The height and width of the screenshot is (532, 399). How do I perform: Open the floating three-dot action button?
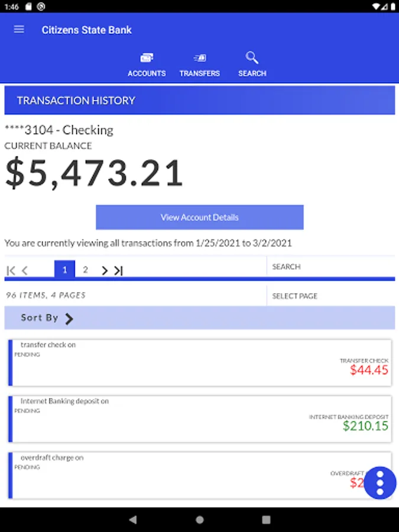380,482
